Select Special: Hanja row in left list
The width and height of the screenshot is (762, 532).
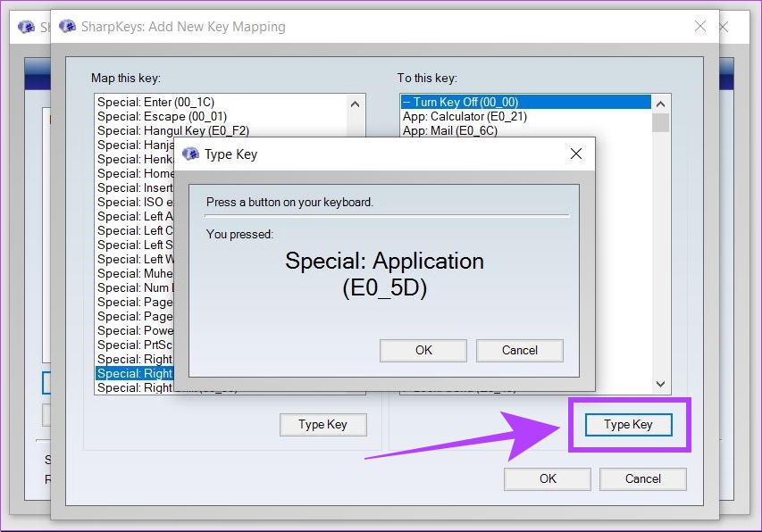coord(135,145)
